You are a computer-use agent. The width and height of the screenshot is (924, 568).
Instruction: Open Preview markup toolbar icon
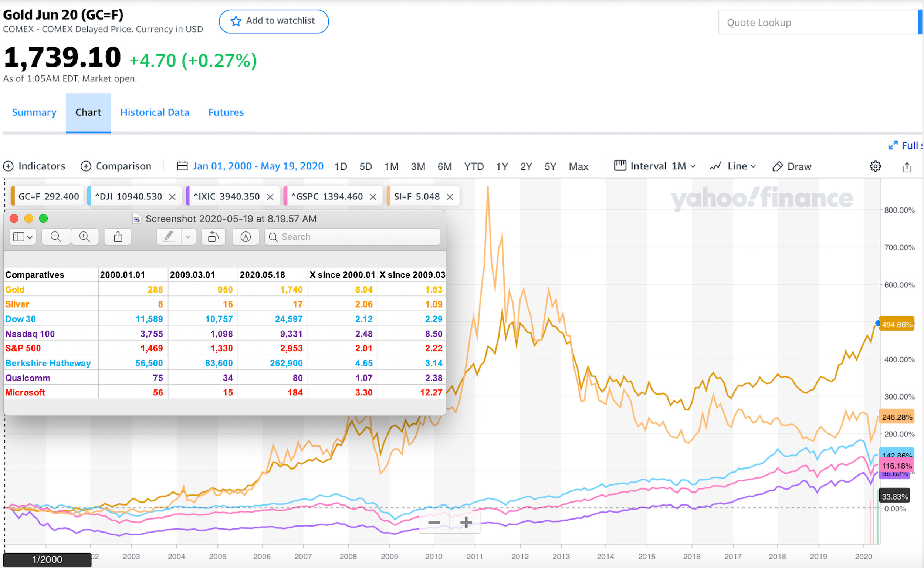245,237
